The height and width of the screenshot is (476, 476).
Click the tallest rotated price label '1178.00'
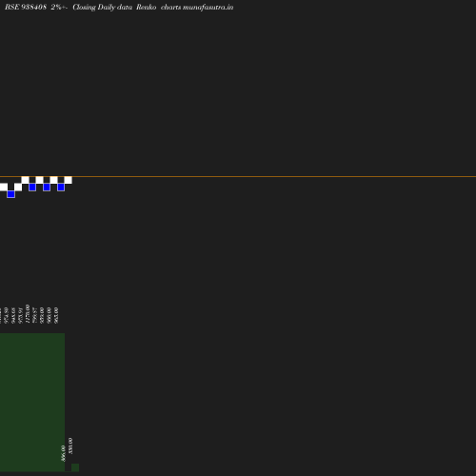pyautogui.click(x=28, y=314)
